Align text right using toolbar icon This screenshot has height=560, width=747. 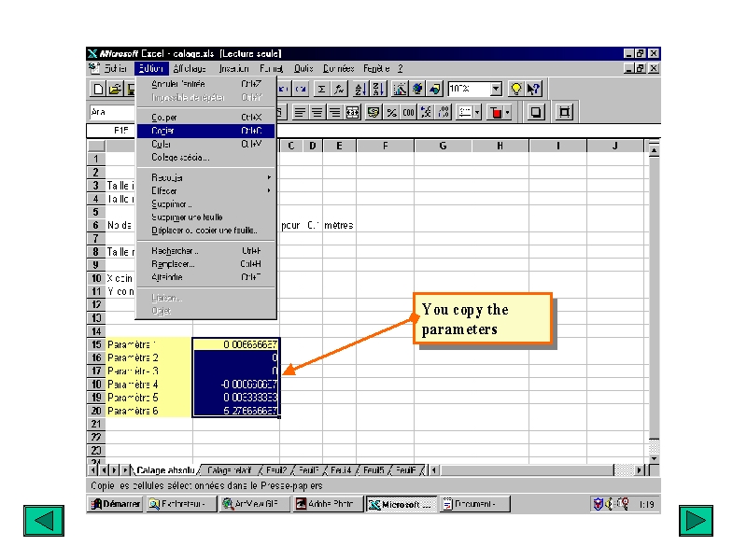point(334,113)
